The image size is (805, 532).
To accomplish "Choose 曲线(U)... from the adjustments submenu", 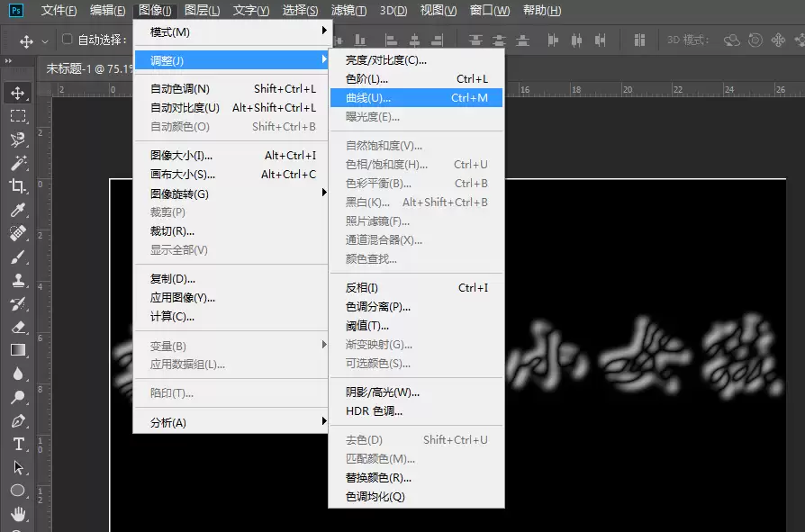I will coord(416,97).
